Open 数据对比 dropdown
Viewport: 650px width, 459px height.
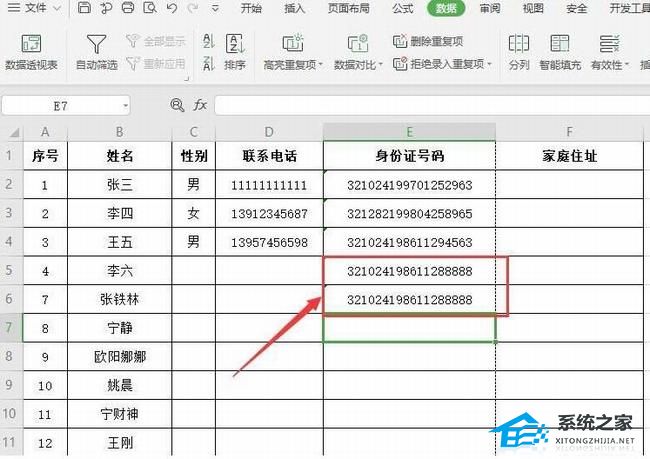point(358,52)
